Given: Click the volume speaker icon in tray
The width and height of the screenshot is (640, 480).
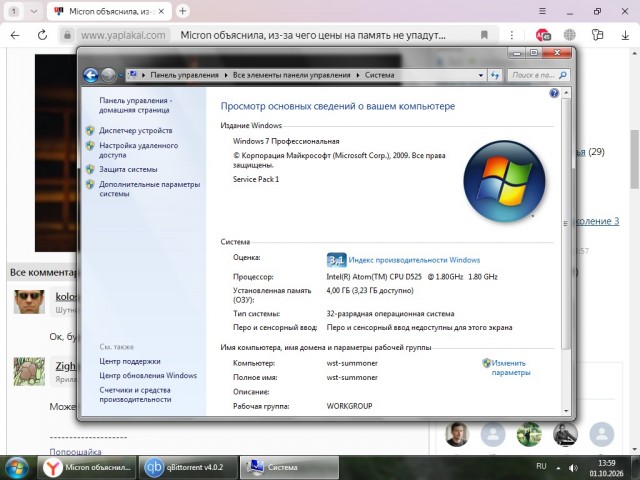Looking at the screenshot, I should (x=573, y=468).
